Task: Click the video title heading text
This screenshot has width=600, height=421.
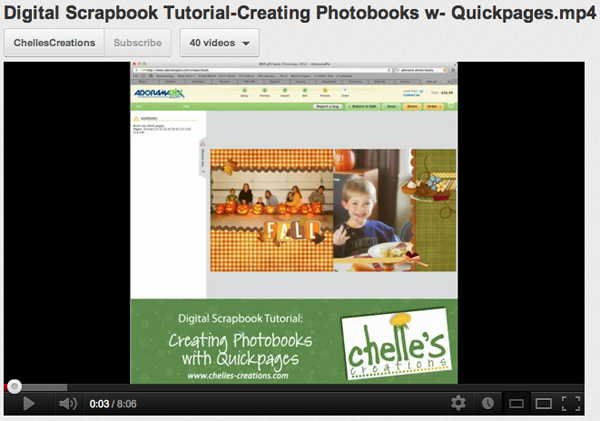Action: point(300,12)
